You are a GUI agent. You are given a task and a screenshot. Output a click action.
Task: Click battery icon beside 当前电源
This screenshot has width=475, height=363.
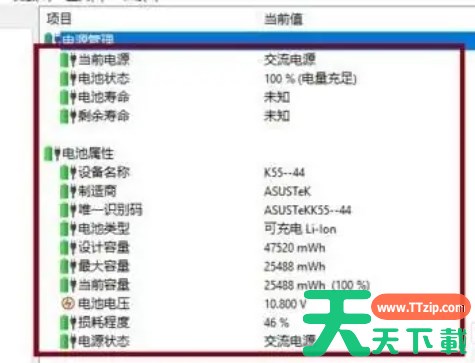68,60
